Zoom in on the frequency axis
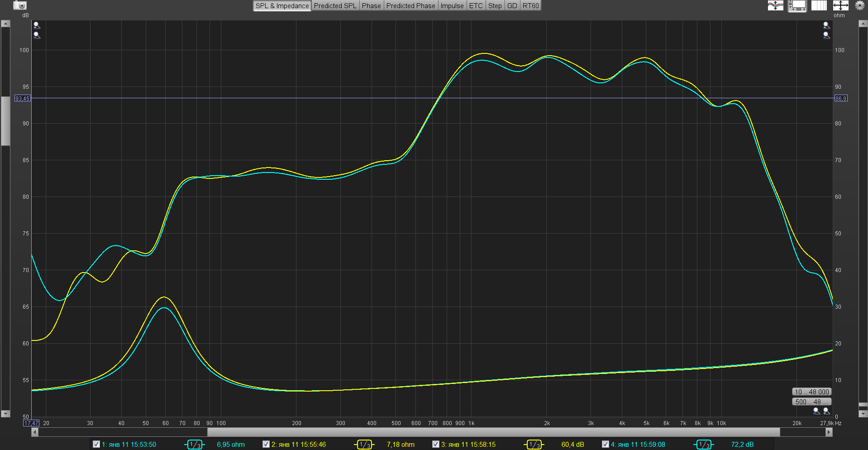Image resolution: width=868 pixels, height=450 pixels. [826, 411]
